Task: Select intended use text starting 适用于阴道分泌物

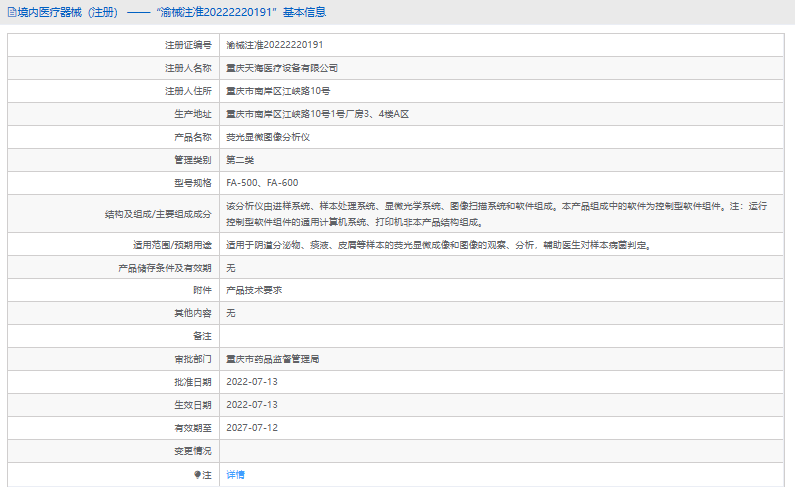Action: (439, 245)
